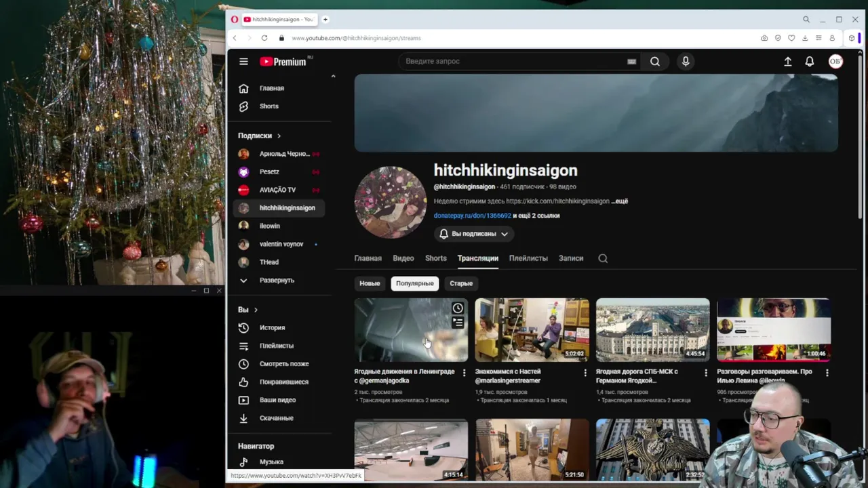
Task: Open Opera easy setup sliders icon
Action: point(818,38)
